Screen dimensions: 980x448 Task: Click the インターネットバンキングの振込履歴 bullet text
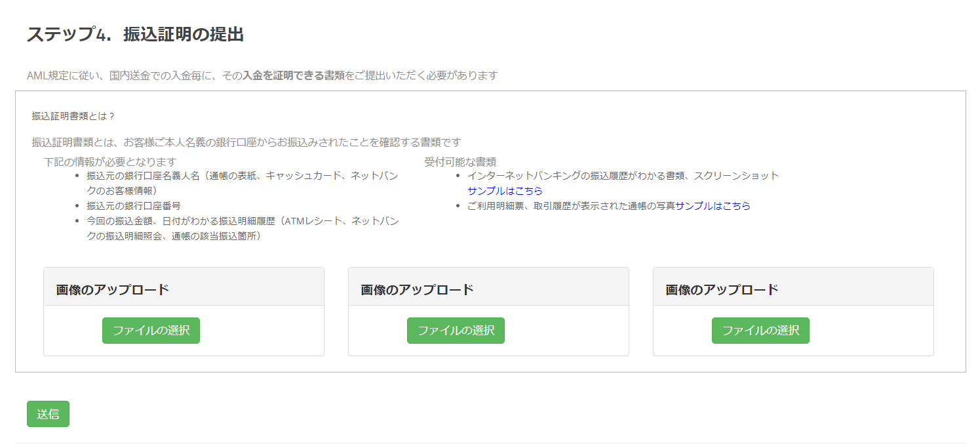point(623,176)
